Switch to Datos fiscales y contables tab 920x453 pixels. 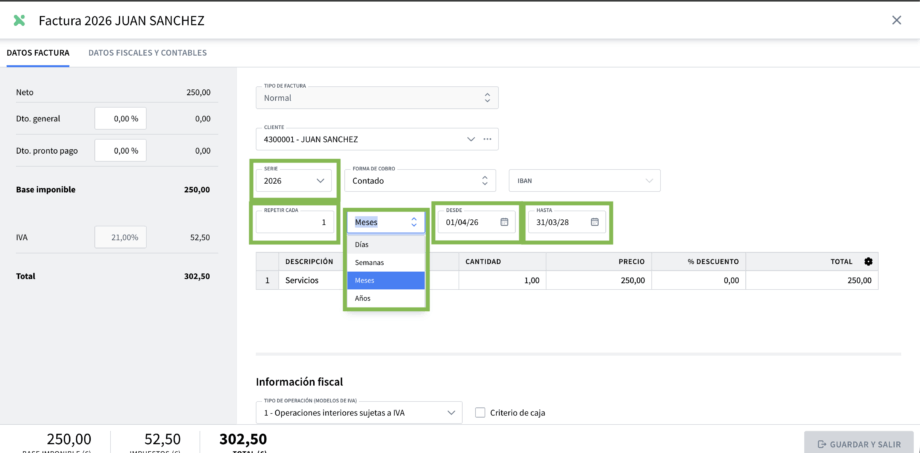point(147,53)
